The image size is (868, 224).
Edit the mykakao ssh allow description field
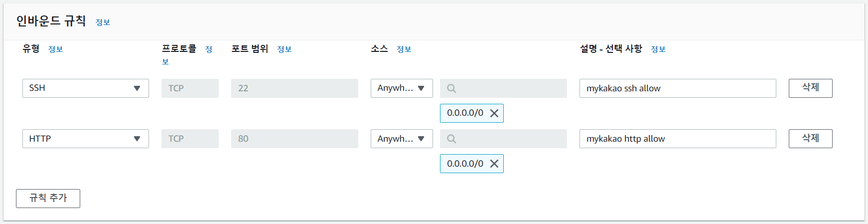[x=678, y=88]
